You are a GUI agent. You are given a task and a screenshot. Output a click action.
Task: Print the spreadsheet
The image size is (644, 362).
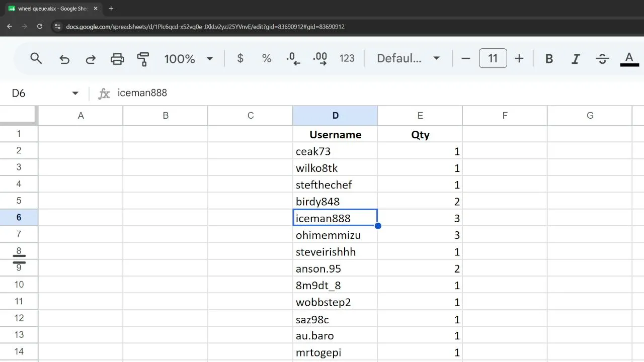117,59
